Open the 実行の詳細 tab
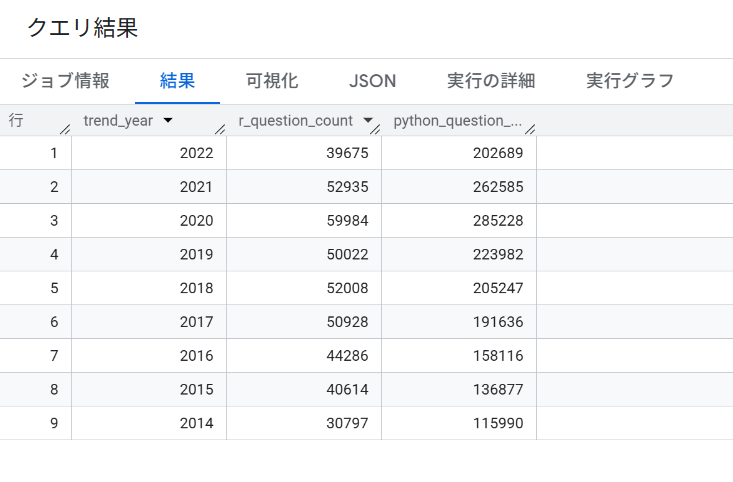Viewport: 733px width, 482px height. tap(491, 81)
